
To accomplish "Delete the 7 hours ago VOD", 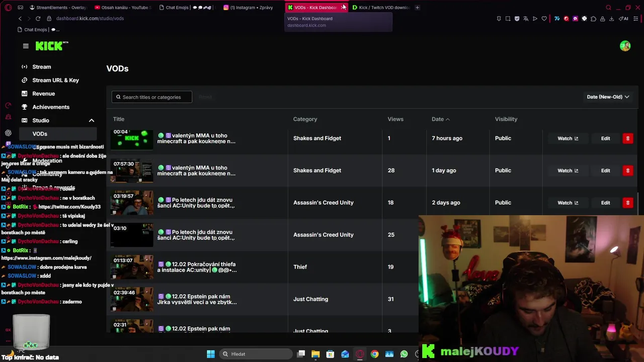I will (627, 138).
